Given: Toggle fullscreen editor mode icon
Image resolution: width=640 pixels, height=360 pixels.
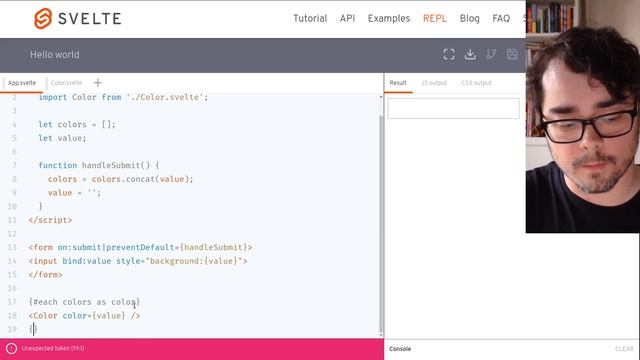Looking at the screenshot, I should [x=449, y=54].
